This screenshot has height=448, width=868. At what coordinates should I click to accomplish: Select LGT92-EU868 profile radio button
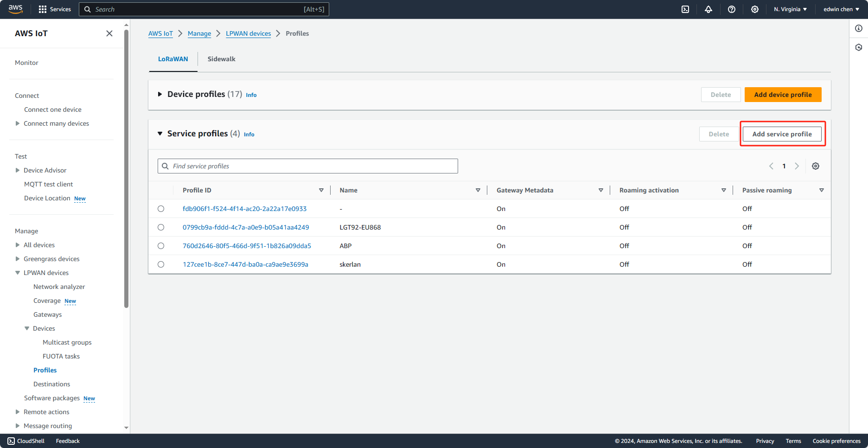pos(161,227)
